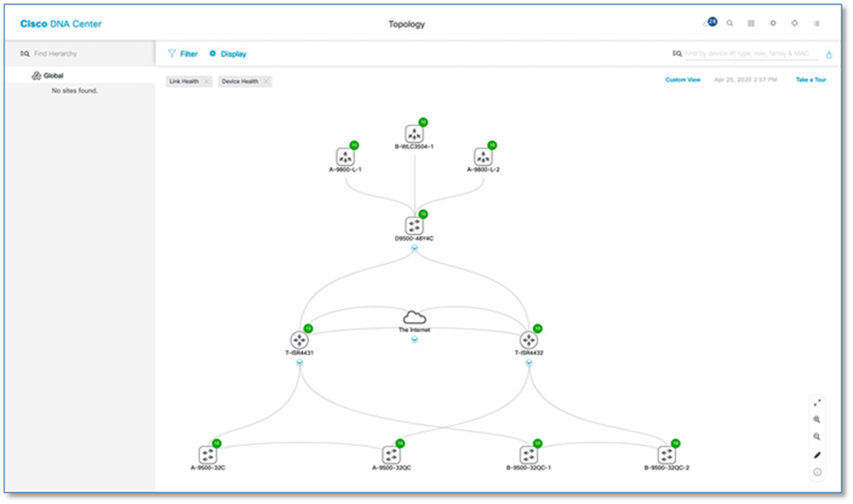Remove the Device Health filter chip
The height and width of the screenshot is (504, 853).
click(266, 82)
